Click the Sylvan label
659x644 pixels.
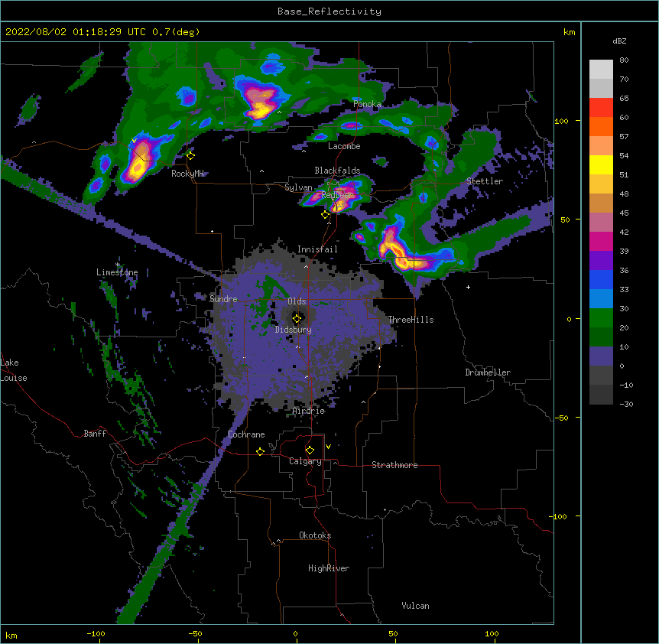coord(298,187)
